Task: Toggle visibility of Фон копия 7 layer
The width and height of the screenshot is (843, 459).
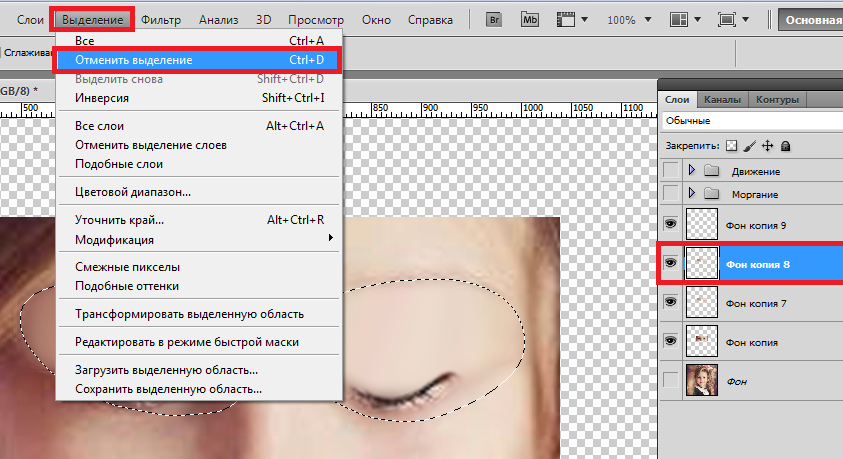Action: (671, 302)
